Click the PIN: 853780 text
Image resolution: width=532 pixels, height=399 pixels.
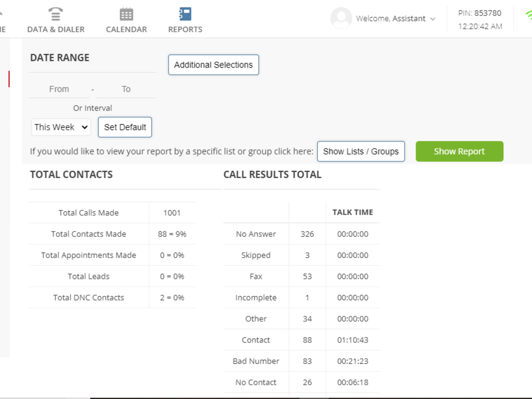[479, 13]
